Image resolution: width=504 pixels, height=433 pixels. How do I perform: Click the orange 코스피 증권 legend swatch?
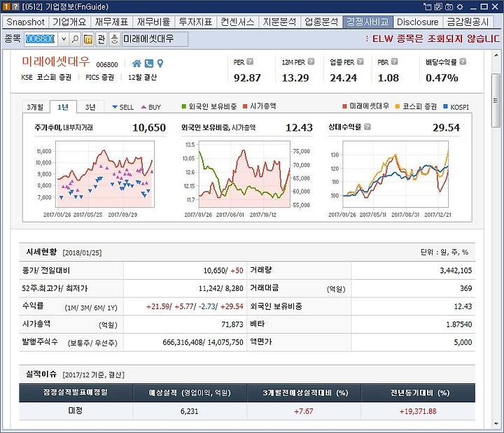pyautogui.click(x=398, y=106)
